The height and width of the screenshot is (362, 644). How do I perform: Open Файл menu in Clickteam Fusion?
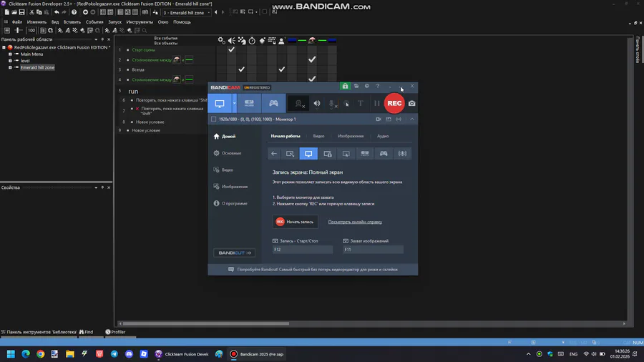[17, 22]
